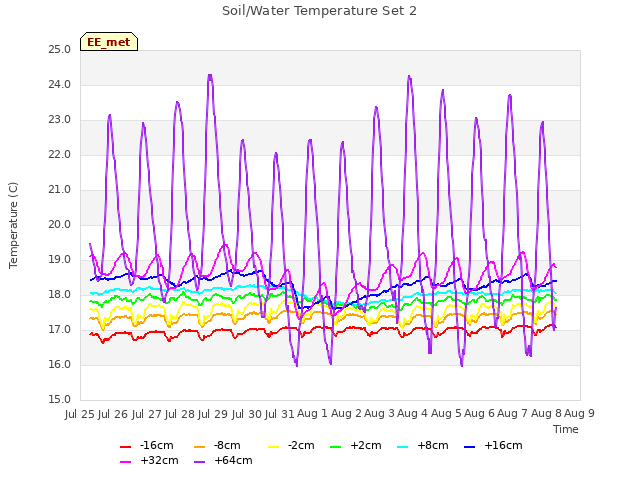Click the 21.0 y-axis tick label
This screenshot has height=480, width=640.
[x=60, y=190]
